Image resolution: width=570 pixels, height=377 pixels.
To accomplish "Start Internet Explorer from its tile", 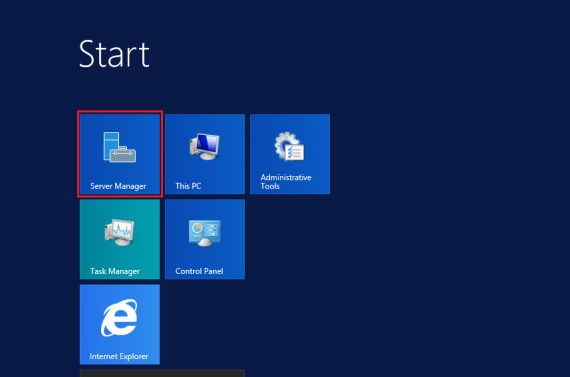I will pos(120,324).
